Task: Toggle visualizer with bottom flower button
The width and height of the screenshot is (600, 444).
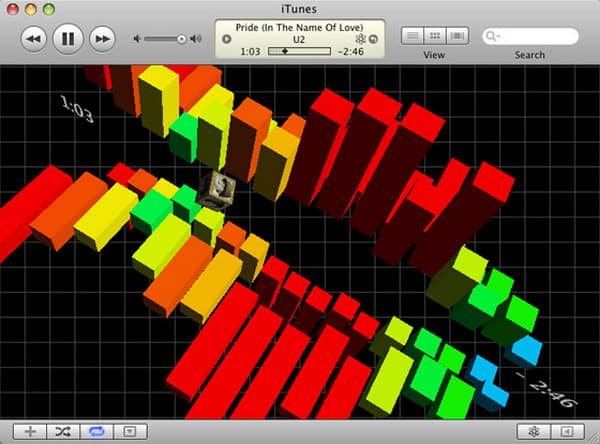Action: tap(534, 432)
